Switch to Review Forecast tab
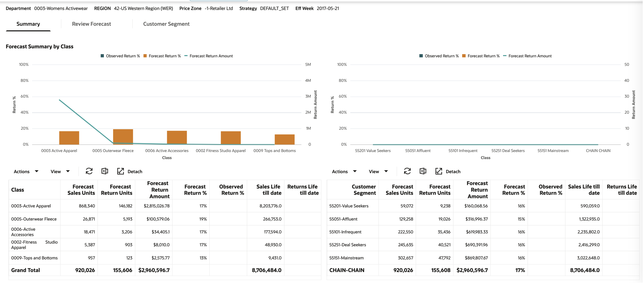Image resolution: width=644 pixels, height=284 pixels. pyautogui.click(x=91, y=24)
